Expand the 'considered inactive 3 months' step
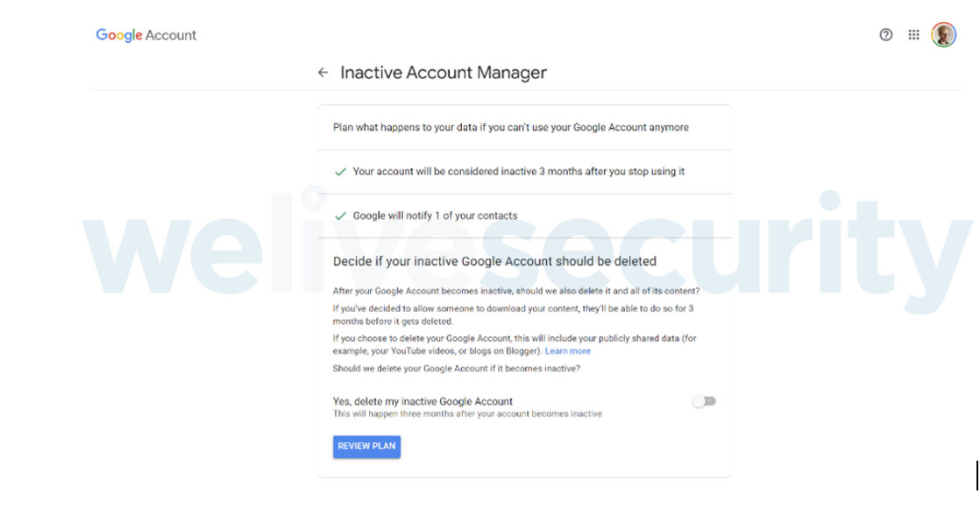 pos(518,172)
